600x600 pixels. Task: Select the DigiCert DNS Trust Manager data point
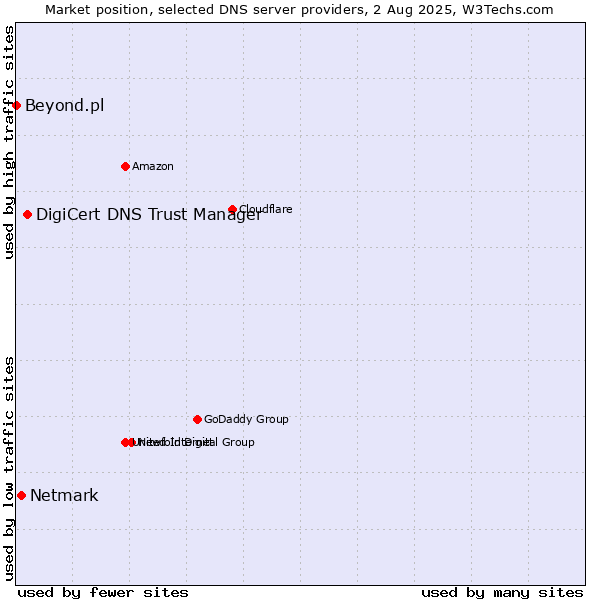pos(27,214)
